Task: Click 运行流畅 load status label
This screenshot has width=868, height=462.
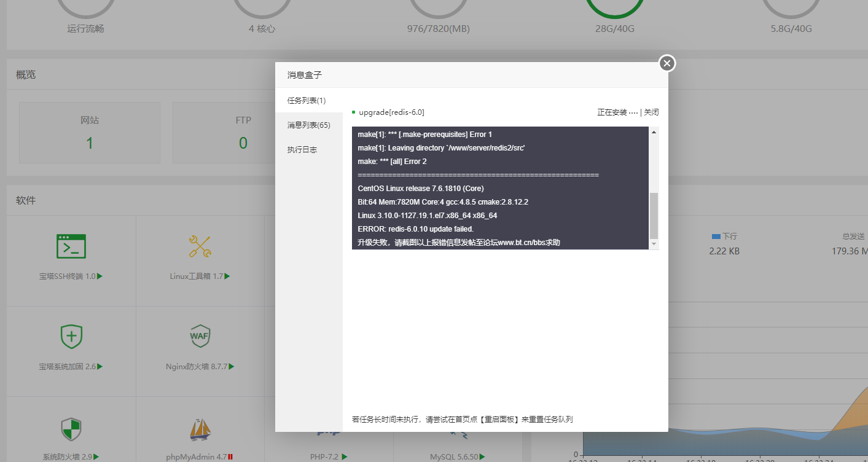Action: point(85,29)
